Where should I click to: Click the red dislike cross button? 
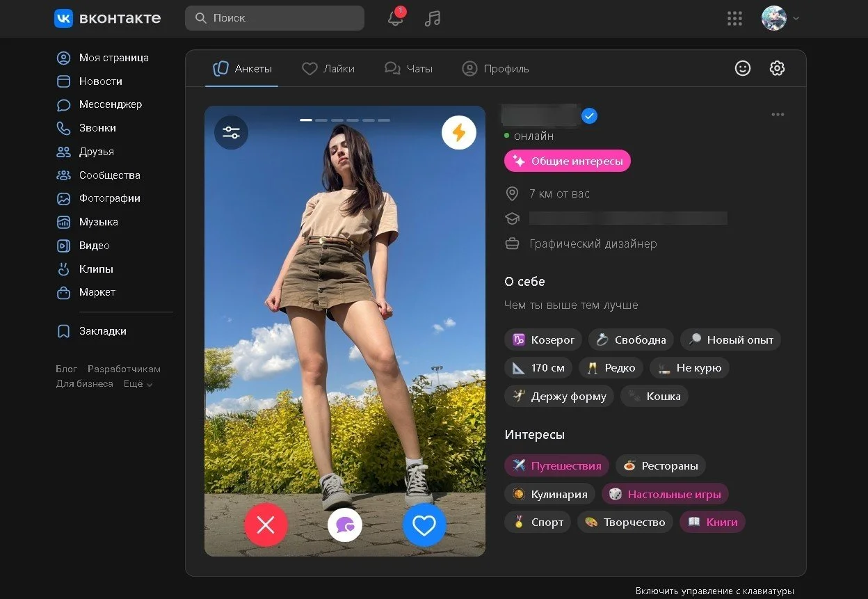(266, 525)
